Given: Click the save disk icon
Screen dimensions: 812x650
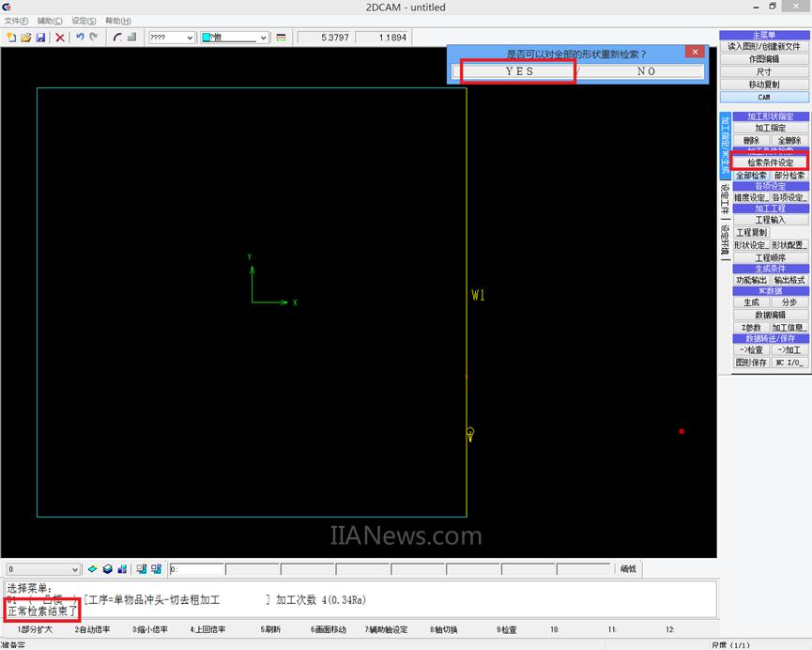Looking at the screenshot, I should pyautogui.click(x=40, y=38).
